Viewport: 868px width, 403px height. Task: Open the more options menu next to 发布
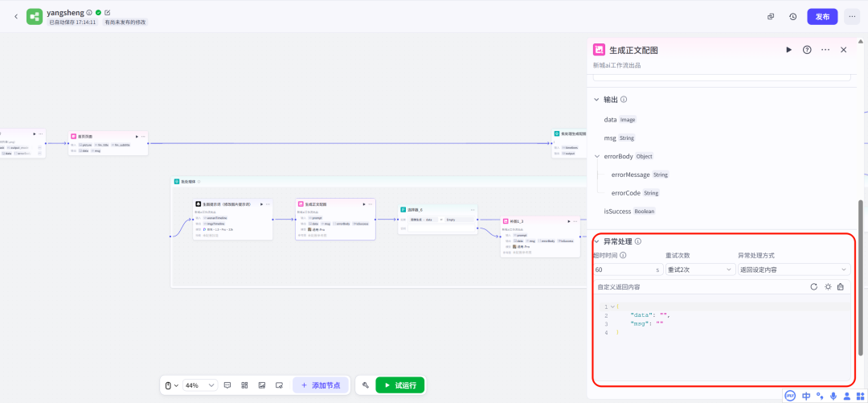852,17
